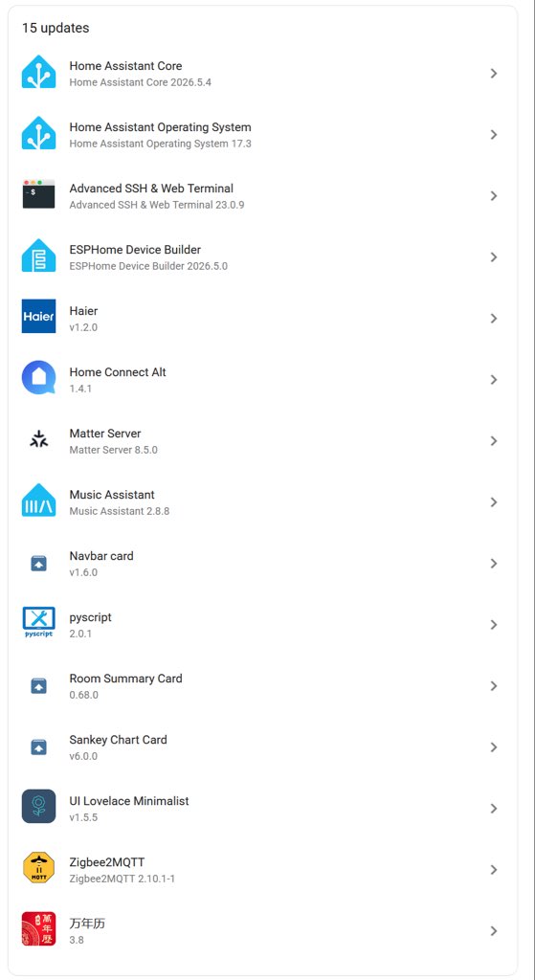The width and height of the screenshot is (535, 980).
Task: Select the '3.8' 万年历 version text
Action: pyautogui.click(x=77, y=940)
